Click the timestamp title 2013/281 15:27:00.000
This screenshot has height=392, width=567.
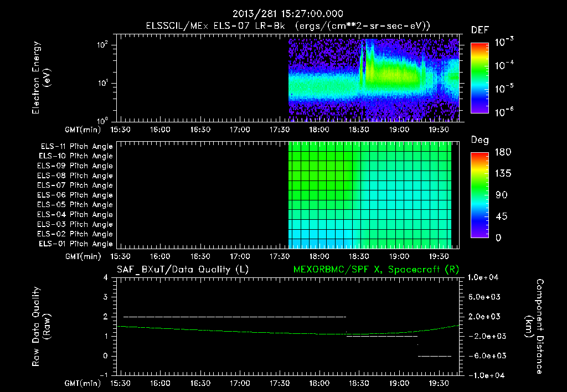click(287, 14)
